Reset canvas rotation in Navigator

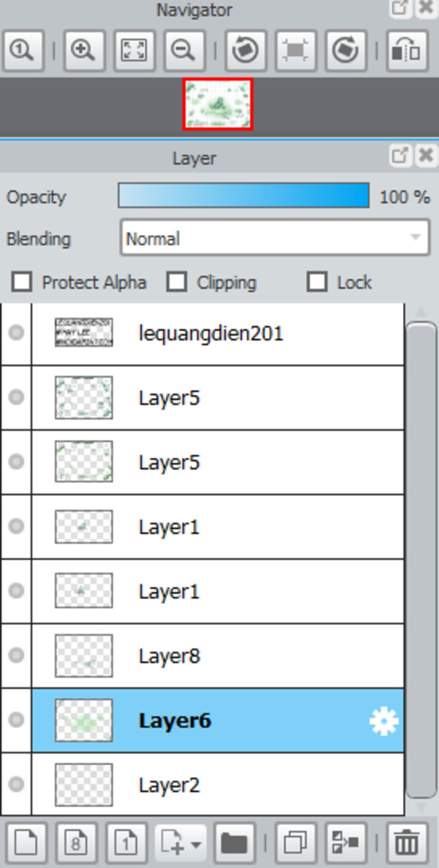click(296, 51)
